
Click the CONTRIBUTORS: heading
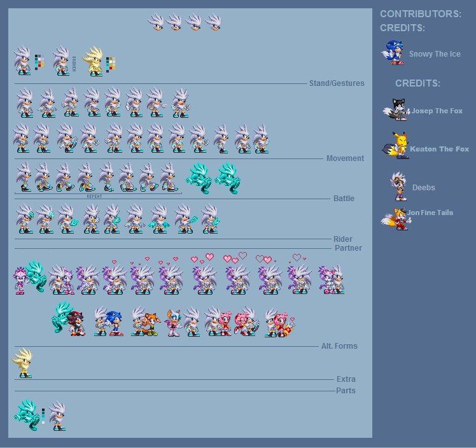(x=421, y=14)
